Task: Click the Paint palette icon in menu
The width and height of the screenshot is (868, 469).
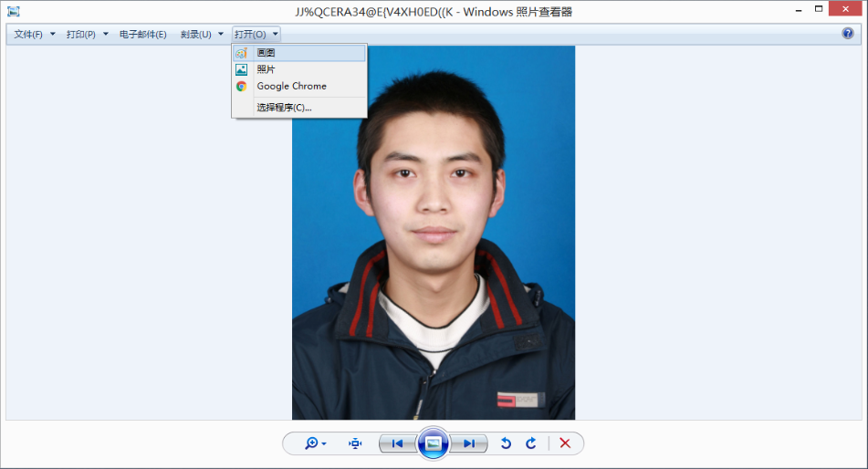Action: coord(241,53)
